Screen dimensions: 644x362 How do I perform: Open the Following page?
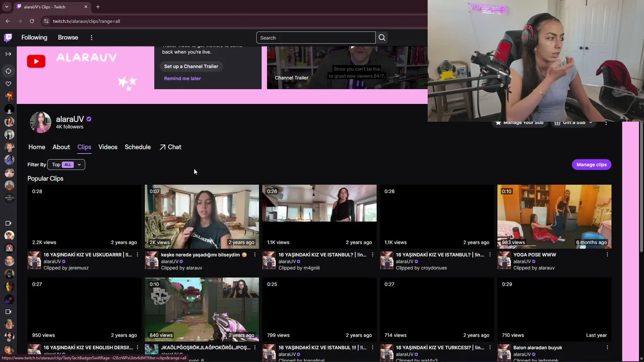[x=34, y=38]
